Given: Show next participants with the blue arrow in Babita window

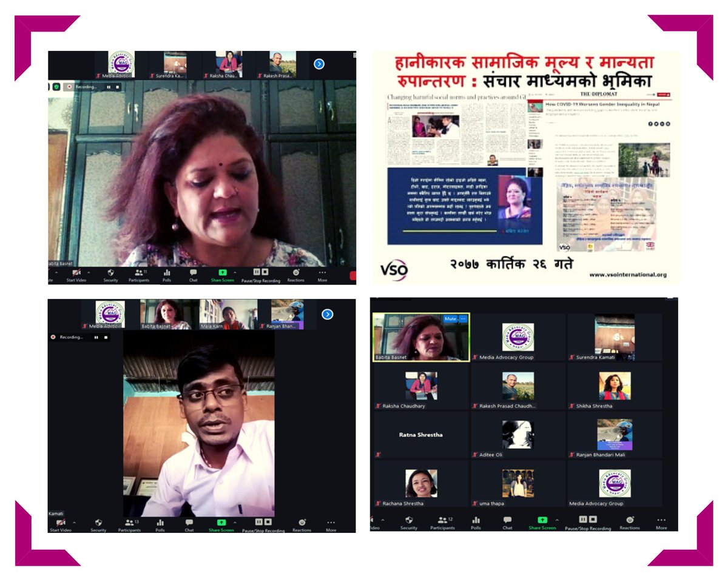Looking at the screenshot, I should pyautogui.click(x=319, y=64).
